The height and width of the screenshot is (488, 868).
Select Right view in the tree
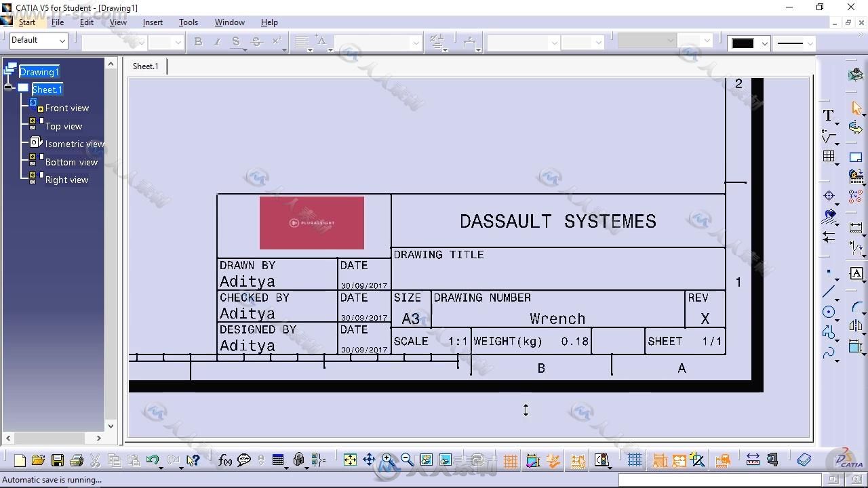click(66, 180)
